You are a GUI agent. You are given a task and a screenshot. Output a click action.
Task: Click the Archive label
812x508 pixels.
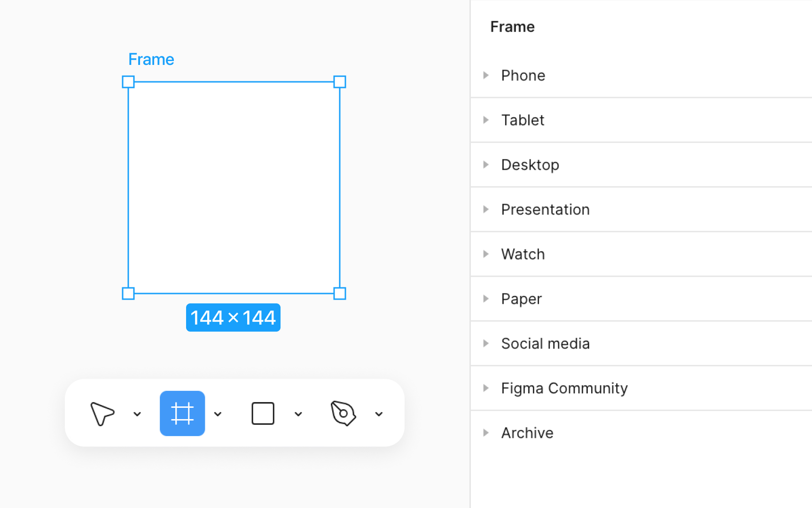tap(527, 433)
